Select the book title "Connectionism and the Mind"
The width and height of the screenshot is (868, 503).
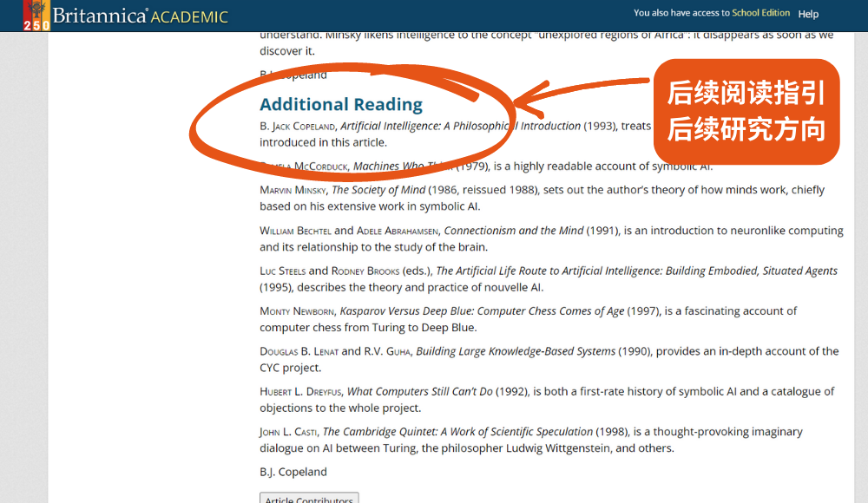pyautogui.click(x=514, y=230)
